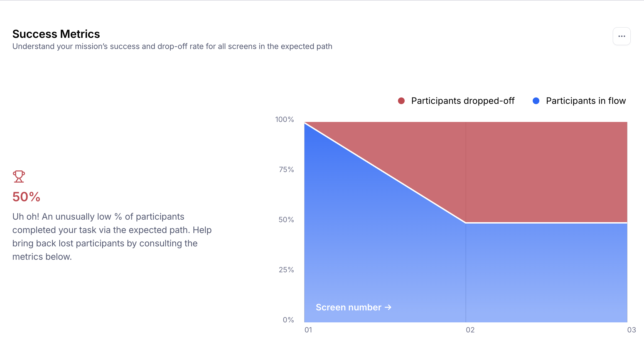The image size is (644, 353).
Task: Click the "Uh oh!" low-completion message
Action: (x=112, y=237)
